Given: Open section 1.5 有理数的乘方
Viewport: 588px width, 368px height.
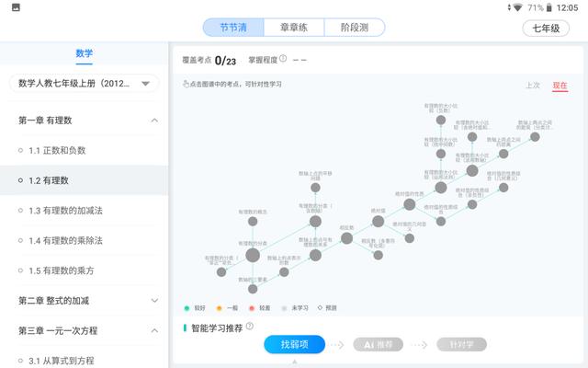Looking at the screenshot, I should (84, 270).
